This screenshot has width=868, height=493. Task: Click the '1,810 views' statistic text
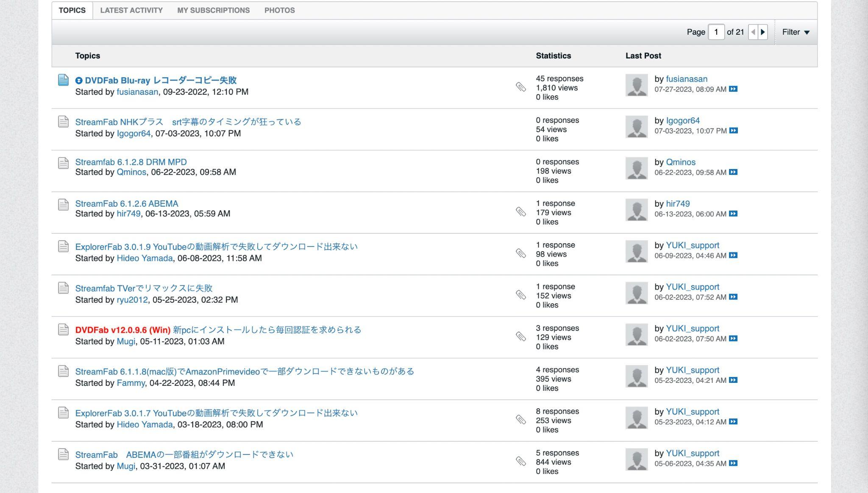coord(556,88)
